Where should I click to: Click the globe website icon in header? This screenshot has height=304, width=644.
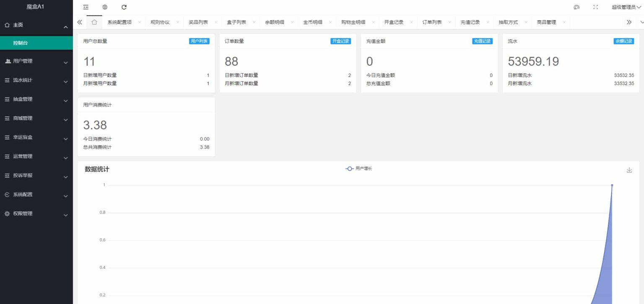105,7
